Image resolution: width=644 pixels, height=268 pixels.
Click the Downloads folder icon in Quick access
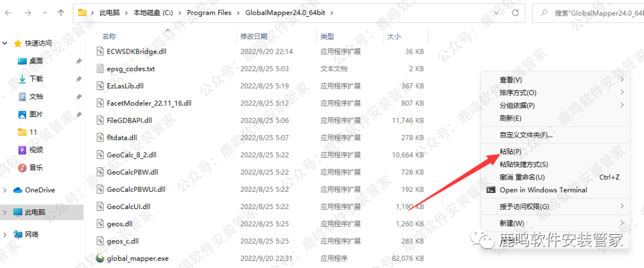[22, 79]
